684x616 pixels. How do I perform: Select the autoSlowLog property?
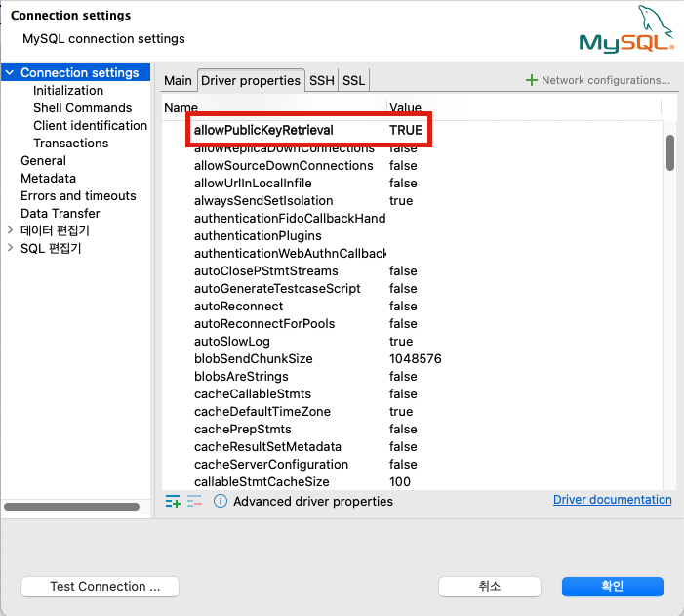click(232, 341)
